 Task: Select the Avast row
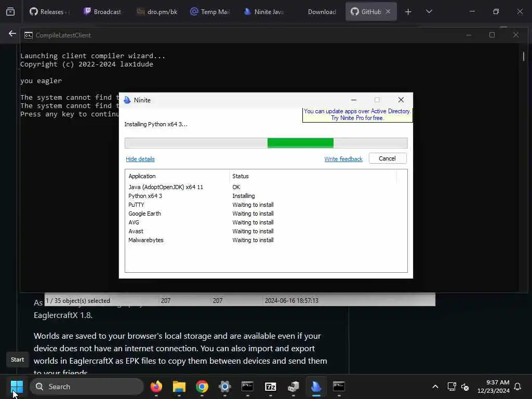(265, 231)
